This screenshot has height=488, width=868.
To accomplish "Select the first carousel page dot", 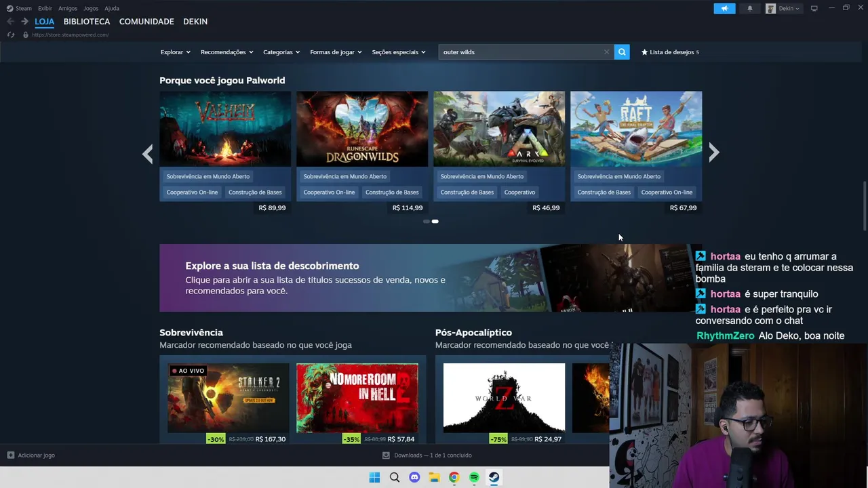I will (426, 222).
